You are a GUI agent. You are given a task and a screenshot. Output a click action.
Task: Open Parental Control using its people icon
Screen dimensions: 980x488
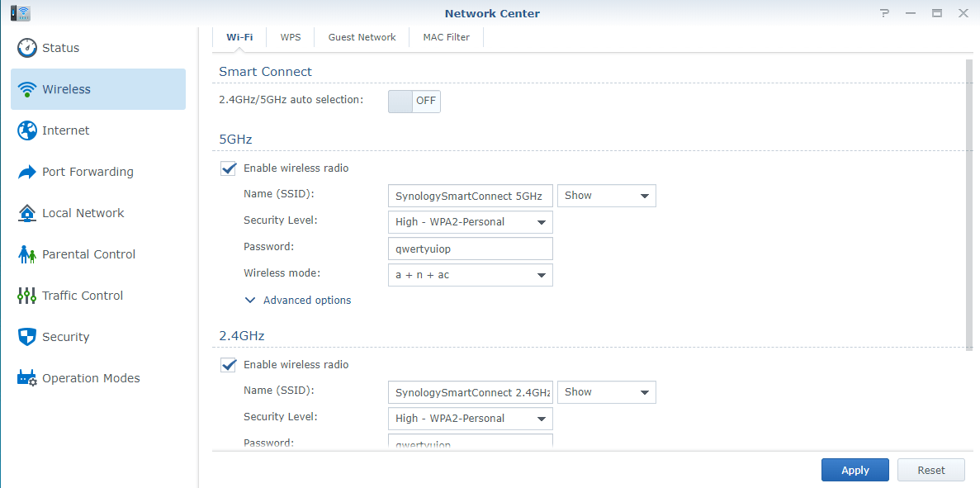(x=27, y=254)
